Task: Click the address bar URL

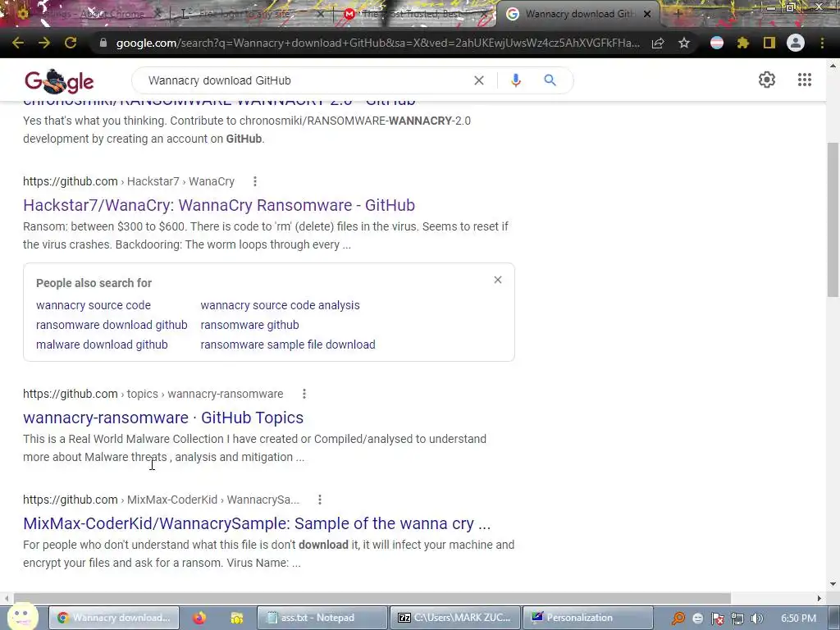Action: [x=377, y=43]
